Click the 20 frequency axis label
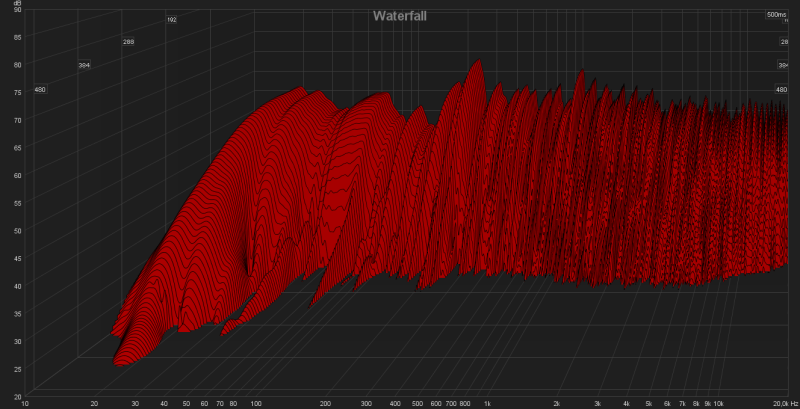Screen dimensions: 800x409 94,404
